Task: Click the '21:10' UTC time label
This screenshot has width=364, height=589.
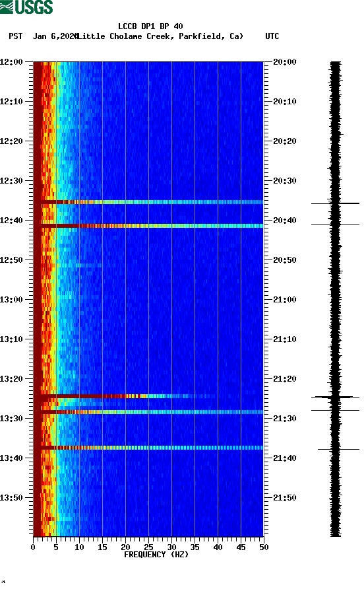Action: coord(285,339)
